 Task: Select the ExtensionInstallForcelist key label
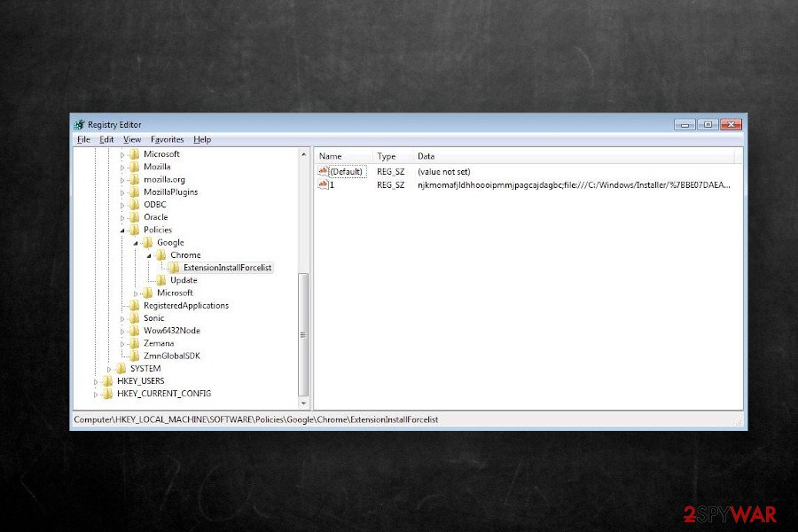pyautogui.click(x=228, y=268)
